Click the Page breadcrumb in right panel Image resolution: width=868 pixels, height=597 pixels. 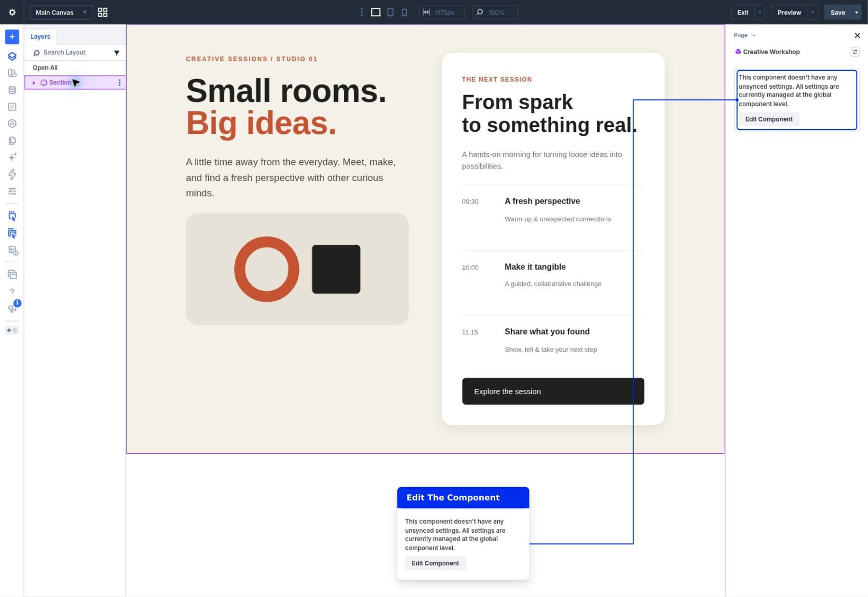(x=740, y=35)
